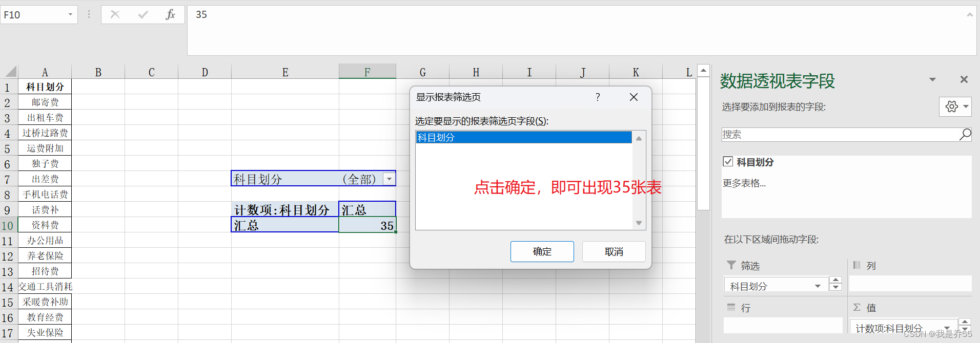This screenshot has height=343, width=980.
Task: Expand the formula bar with the chevron
Action: [x=970, y=15]
